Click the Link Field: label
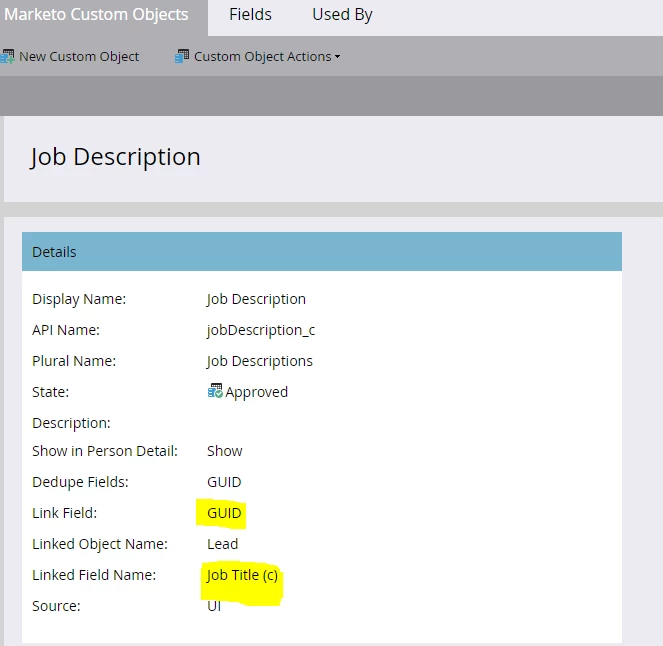 pyautogui.click(x=65, y=513)
